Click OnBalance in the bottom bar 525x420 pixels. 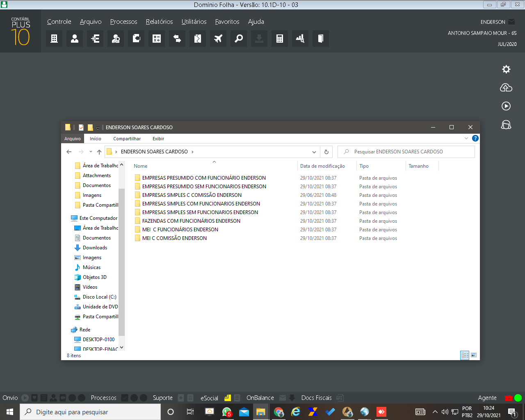pyautogui.click(x=260, y=398)
